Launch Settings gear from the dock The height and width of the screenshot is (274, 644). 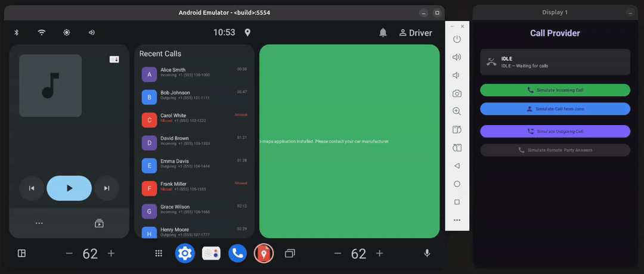(185, 254)
